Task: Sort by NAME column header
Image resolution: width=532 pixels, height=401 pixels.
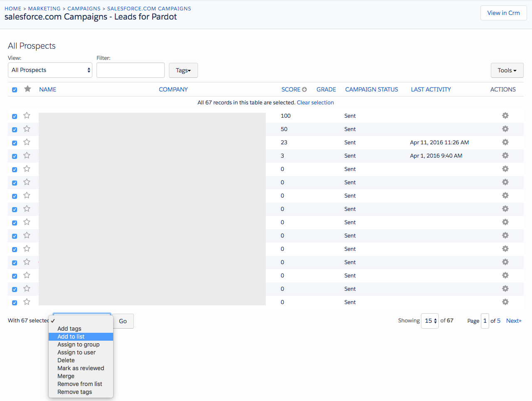Action: [48, 89]
